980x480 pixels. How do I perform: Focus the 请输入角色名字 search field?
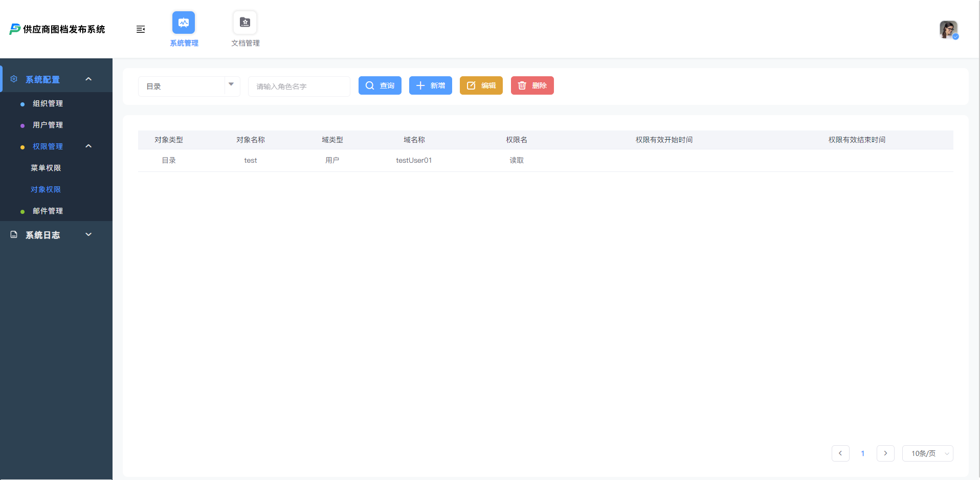299,86
